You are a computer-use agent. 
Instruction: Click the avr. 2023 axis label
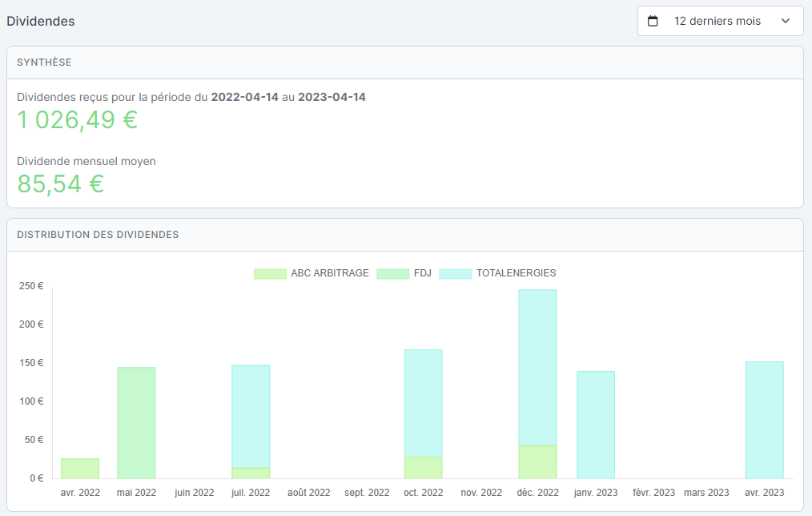click(x=765, y=493)
